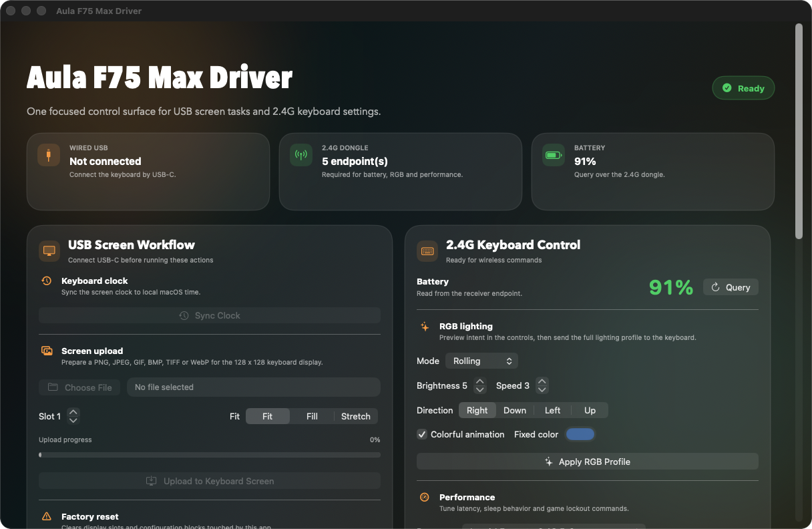The height and width of the screenshot is (529, 812).
Task: Click the 'Ready for wireless commands' text
Action: click(494, 260)
